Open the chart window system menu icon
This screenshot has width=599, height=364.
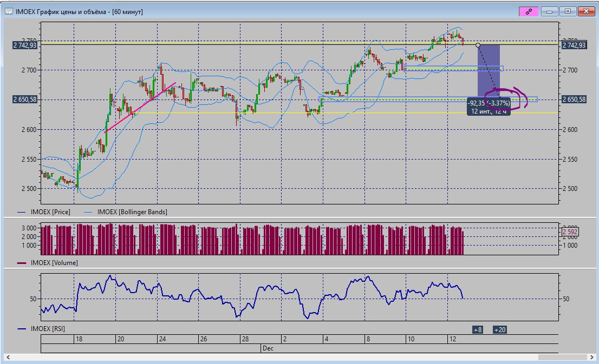[9, 11]
